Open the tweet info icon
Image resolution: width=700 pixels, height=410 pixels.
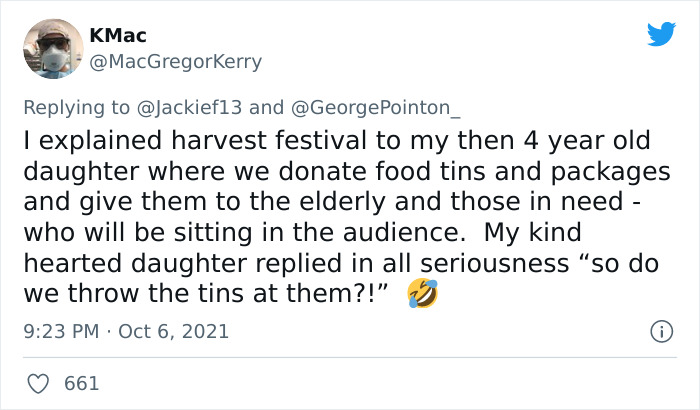(x=660, y=331)
